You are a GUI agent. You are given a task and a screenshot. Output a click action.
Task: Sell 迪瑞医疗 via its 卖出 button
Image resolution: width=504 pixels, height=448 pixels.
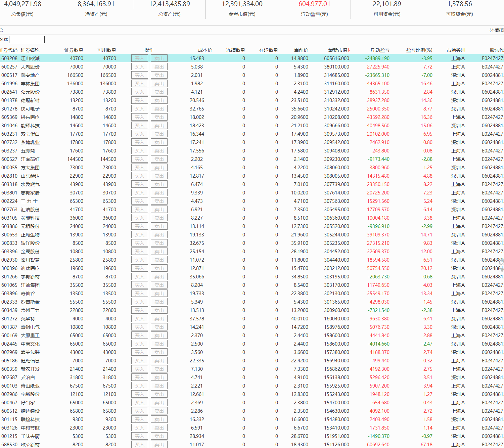[x=159, y=268]
